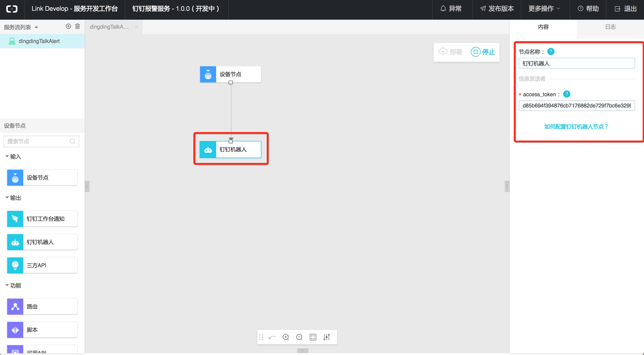The height and width of the screenshot is (355, 644).
Task: Pick 路由 node from palette
Action: tap(42, 306)
